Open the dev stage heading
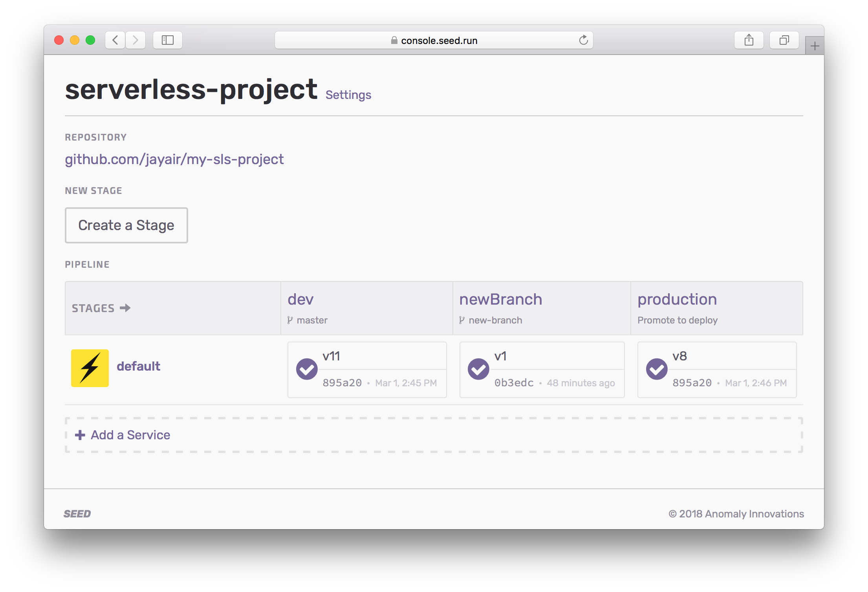Viewport: 868px width, 592px height. [300, 299]
